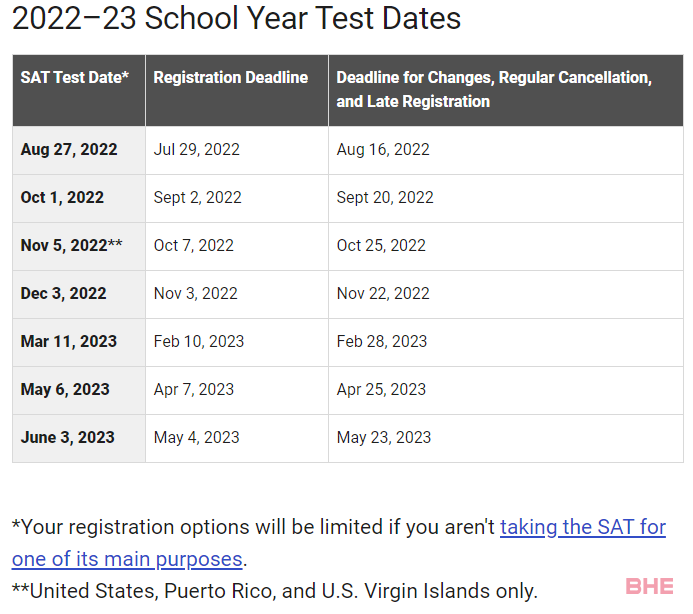This screenshot has height=614, width=693.
Task: Select the Apr 25, 2023 late registration date
Action: (x=381, y=390)
